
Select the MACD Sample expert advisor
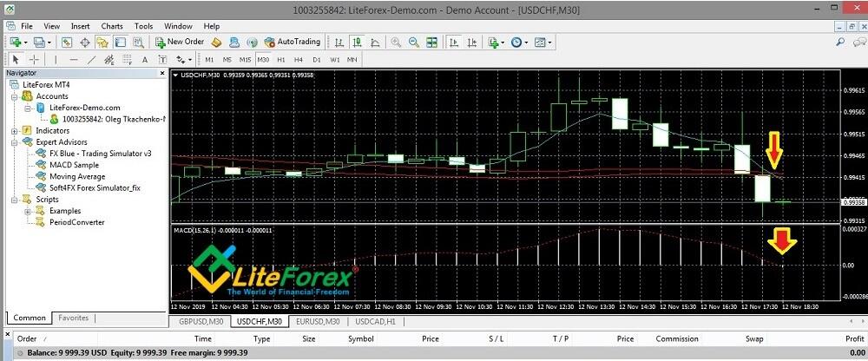point(74,165)
